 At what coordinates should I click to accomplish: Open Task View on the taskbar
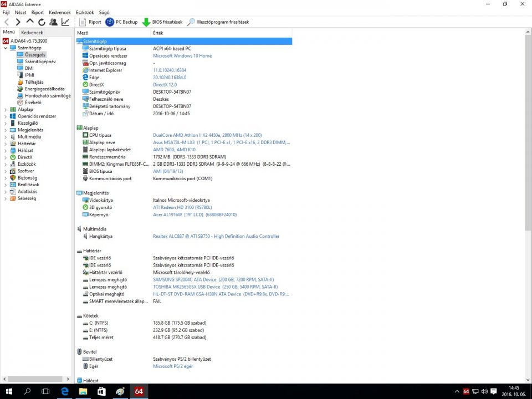[x=45, y=392]
